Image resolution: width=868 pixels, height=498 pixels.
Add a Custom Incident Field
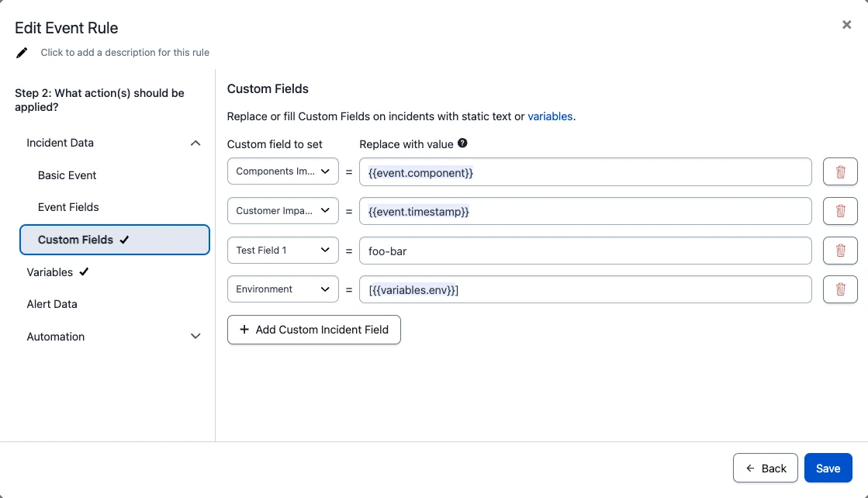pos(313,330)
